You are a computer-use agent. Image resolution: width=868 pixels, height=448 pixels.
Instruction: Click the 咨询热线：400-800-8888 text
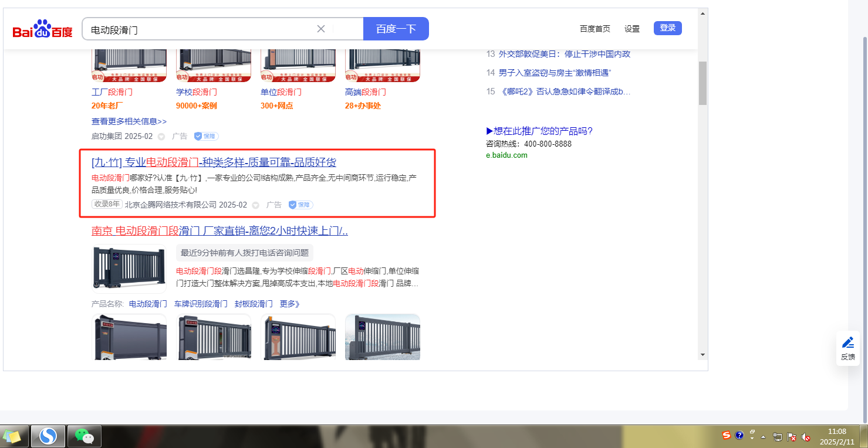click(529, 144)
